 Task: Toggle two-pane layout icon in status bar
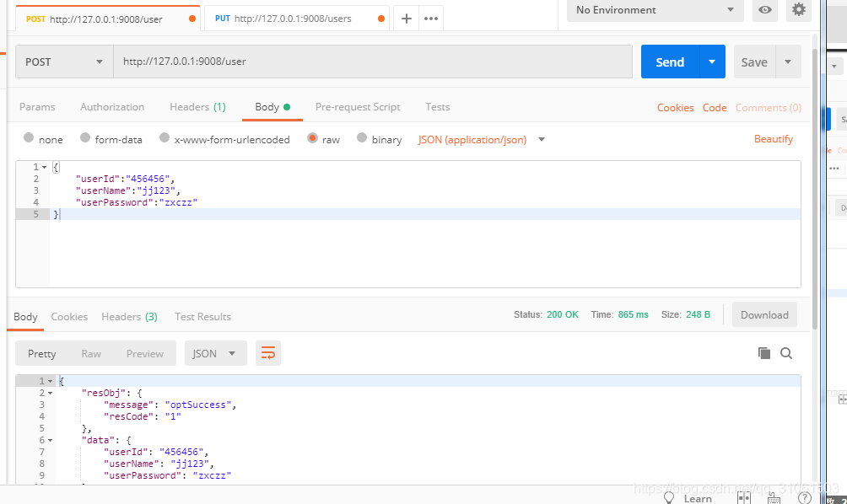(x=744, y=497)
